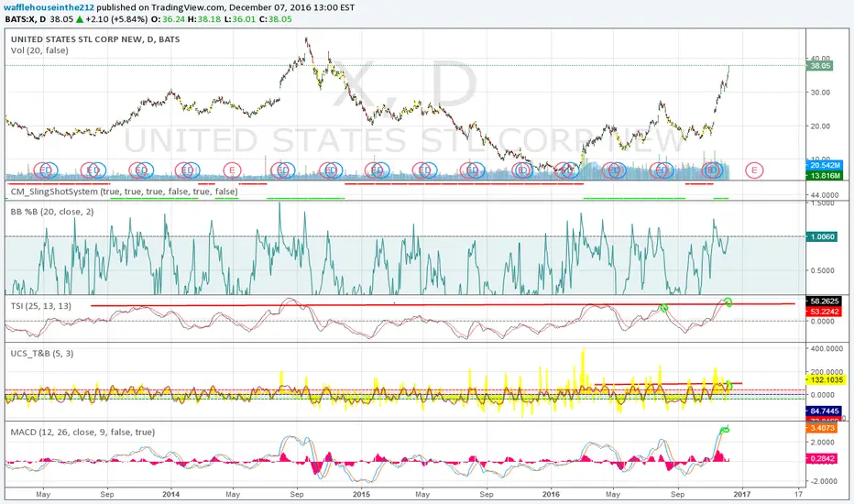Click the lone E earnings marker at May 2014
This screenshot has height=504, width=854.
pyautogui.click(x=232, y=170)
